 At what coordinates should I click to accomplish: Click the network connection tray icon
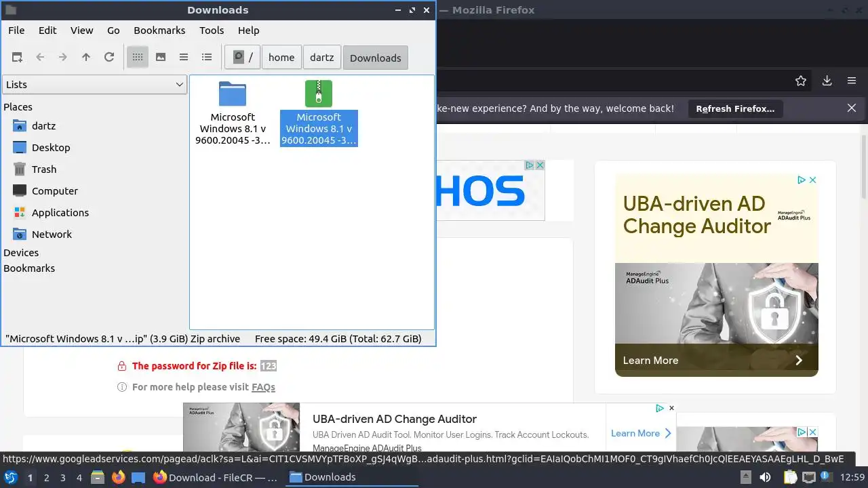click(x=809, y=477)
